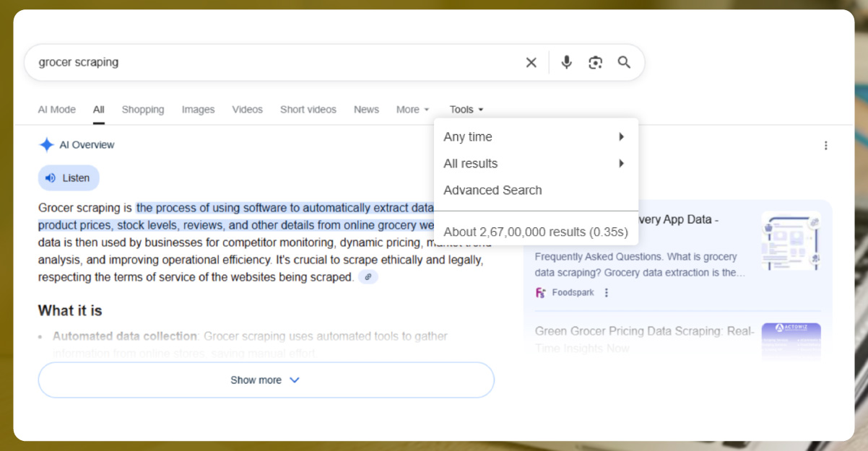Clear the search box with X icon

531,63
